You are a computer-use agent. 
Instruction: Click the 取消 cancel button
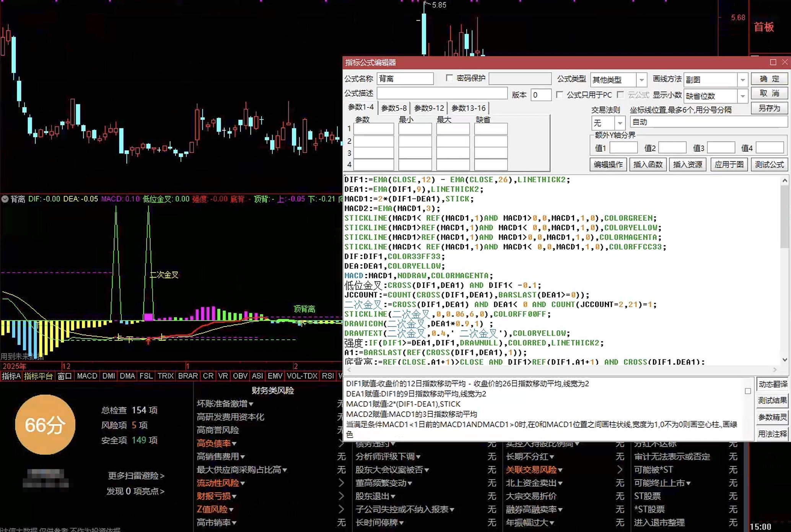(769, 93)
